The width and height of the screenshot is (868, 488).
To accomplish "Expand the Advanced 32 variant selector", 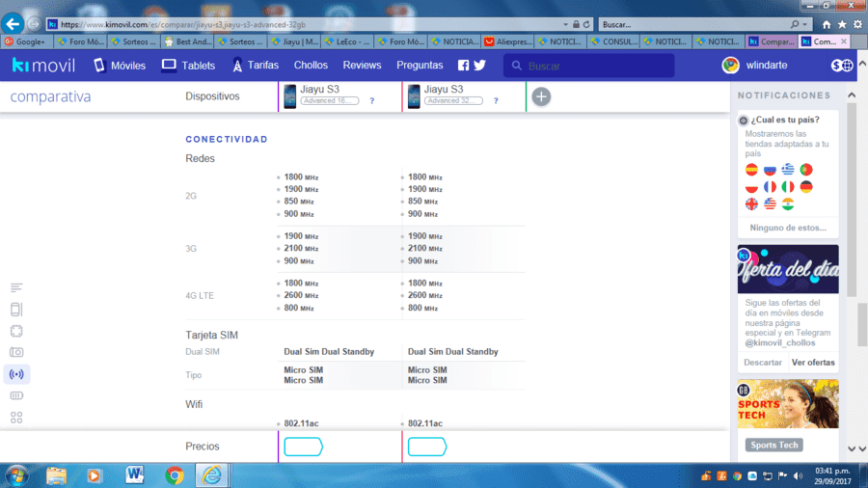I will [454, 100].
